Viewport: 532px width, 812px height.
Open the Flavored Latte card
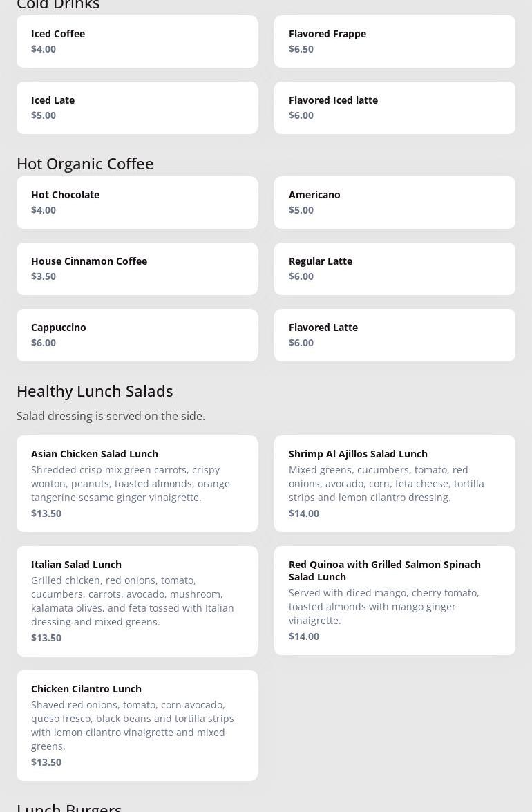[395, 335]
